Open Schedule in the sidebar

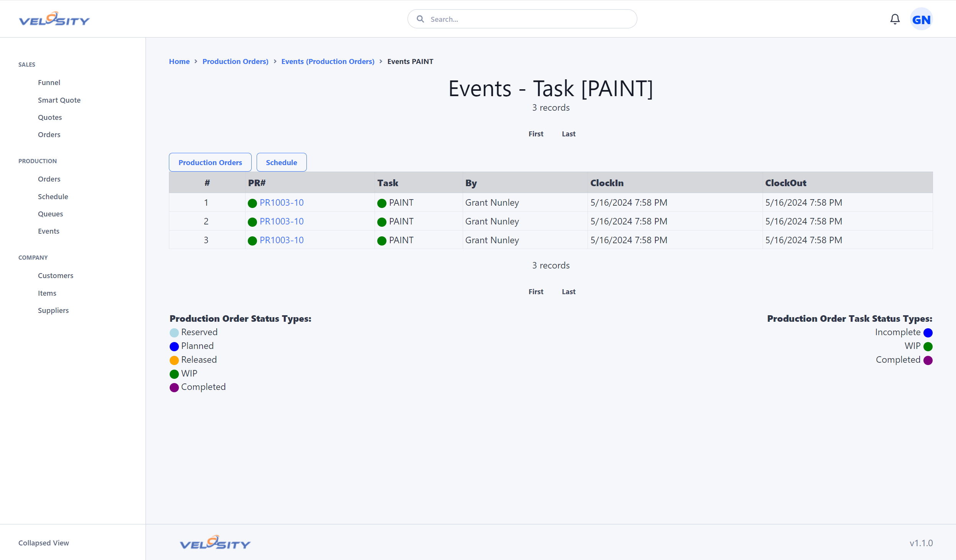(53, 196)
